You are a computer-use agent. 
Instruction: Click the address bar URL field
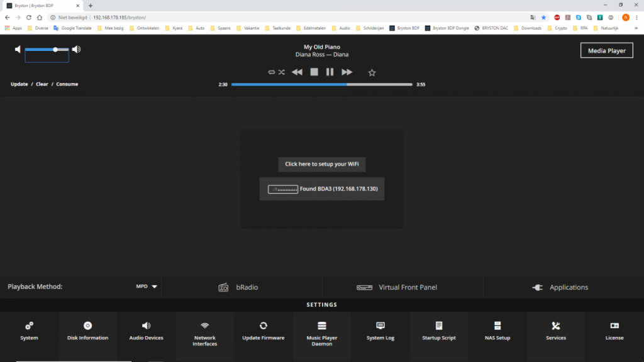(x=287, y=18)
